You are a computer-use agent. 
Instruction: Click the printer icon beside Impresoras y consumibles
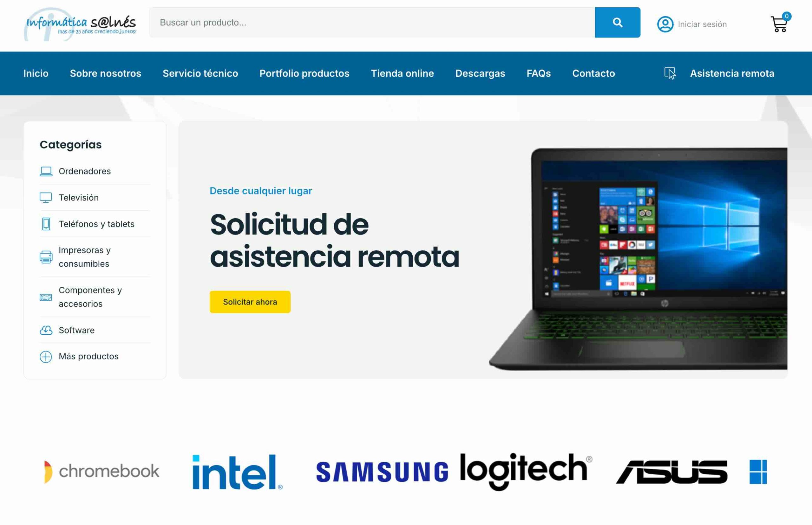(46, 257)
